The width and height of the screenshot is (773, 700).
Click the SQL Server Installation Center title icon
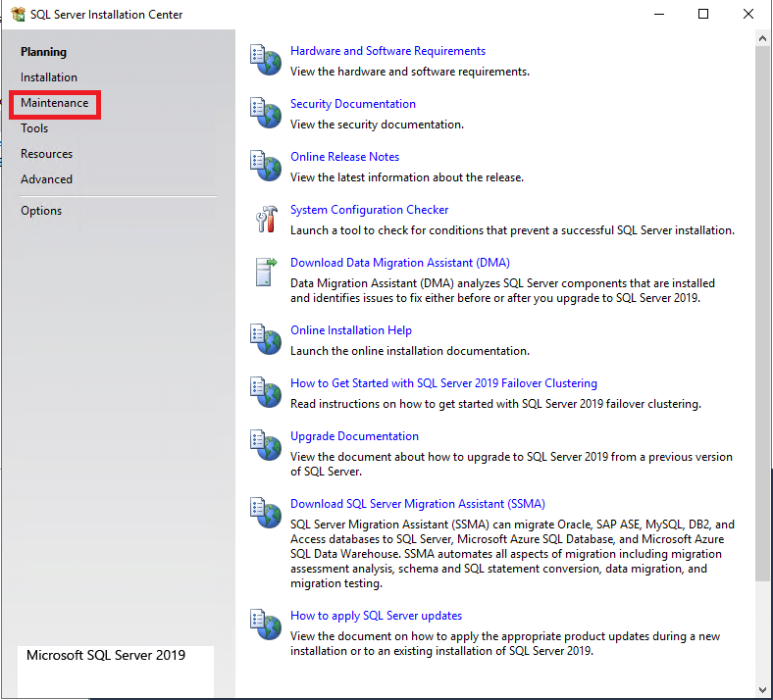(x=19, y=15)
